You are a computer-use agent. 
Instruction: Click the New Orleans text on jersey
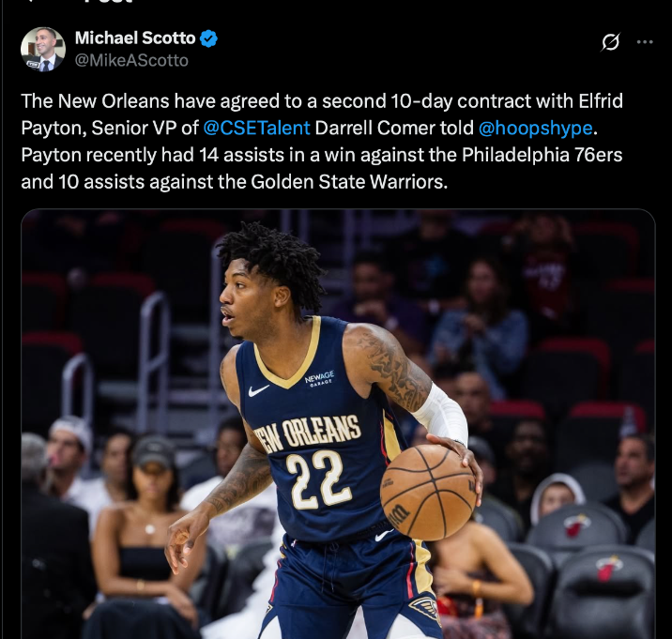click(x=307, y=434)
